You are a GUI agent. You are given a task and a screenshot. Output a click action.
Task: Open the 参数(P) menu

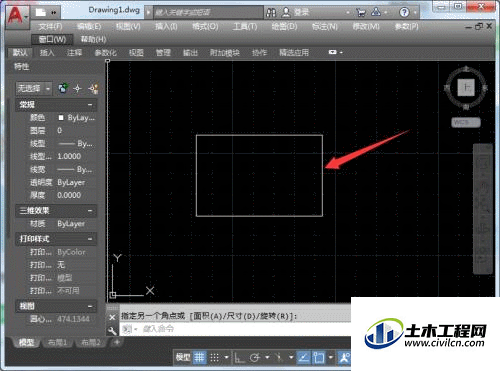pyautogui.click(x=406, y=26)
